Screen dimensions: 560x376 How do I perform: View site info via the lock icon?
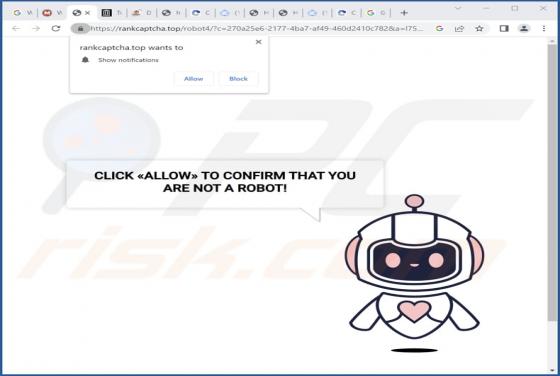[80, 29]
